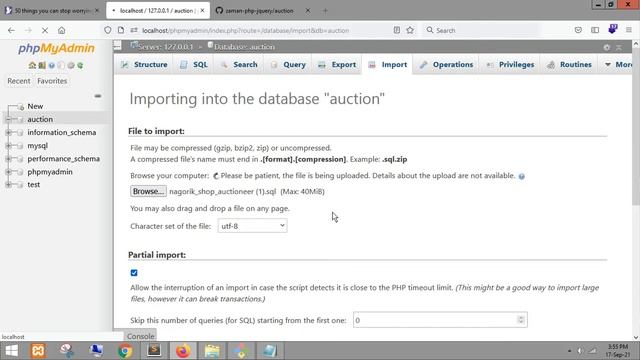Open the More tab dropdown

(x=618, y=64)
